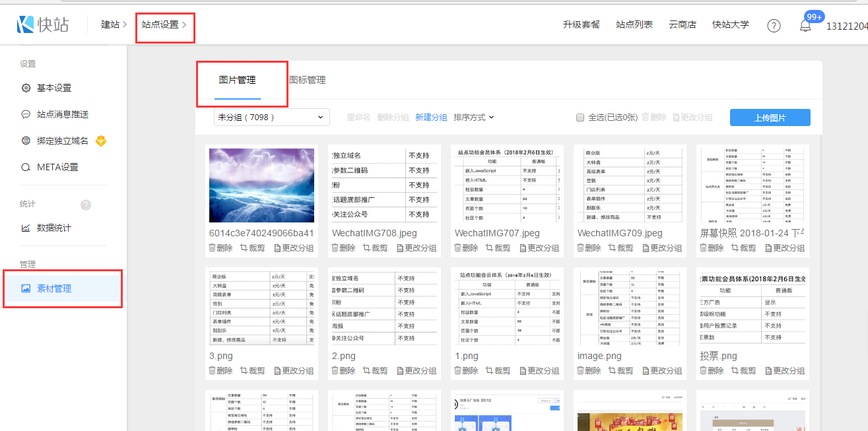Click the 上传图片 upload button
Screen dimensions: 868x431
(770, 117)
